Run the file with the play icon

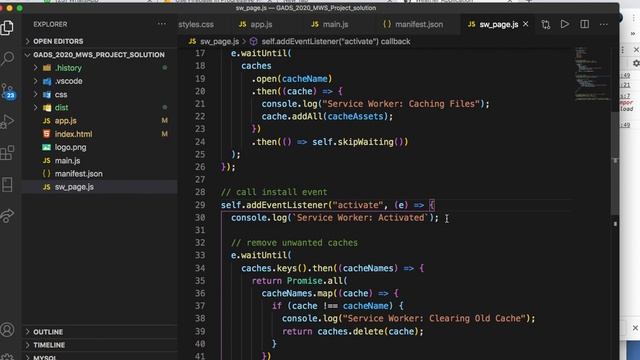565,24
